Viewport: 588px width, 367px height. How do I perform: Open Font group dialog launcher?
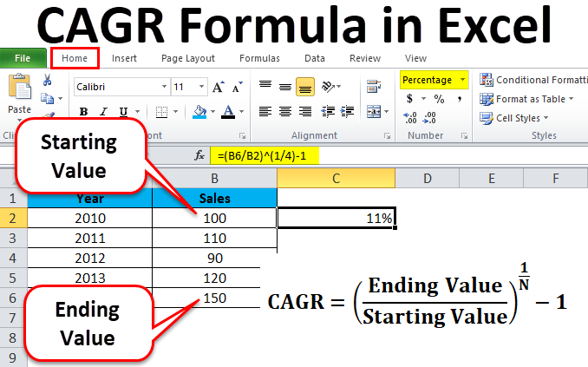[x=242, y=136]
